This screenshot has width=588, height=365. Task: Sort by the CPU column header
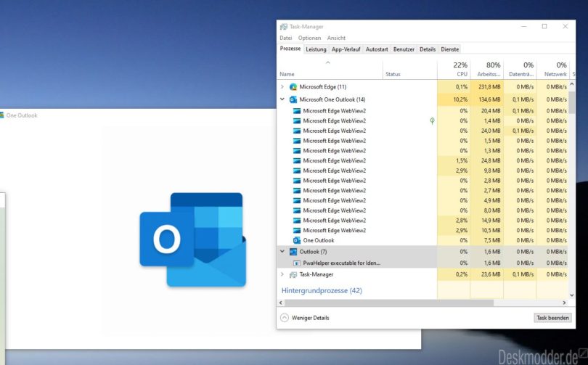[454, 70]
